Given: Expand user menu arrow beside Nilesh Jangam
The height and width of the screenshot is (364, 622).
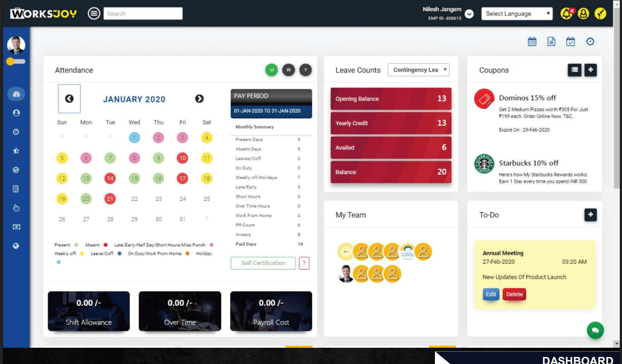Looking at the screenshot, I should coord(469,14).
